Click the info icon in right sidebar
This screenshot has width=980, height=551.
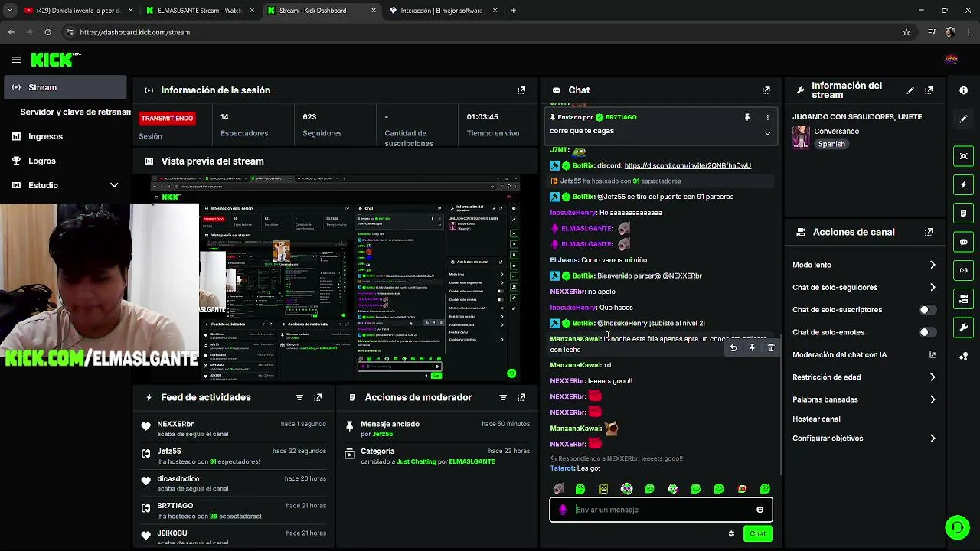click(963, 90)
